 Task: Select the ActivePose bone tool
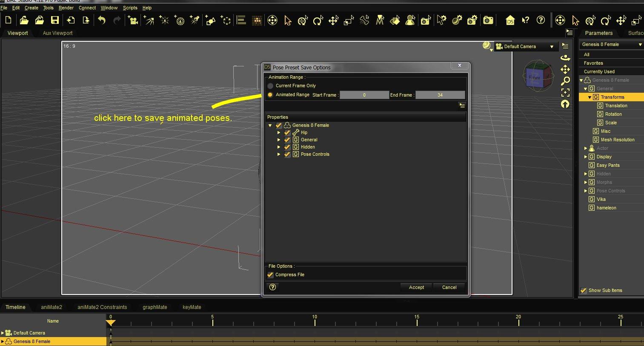[364, 20]
